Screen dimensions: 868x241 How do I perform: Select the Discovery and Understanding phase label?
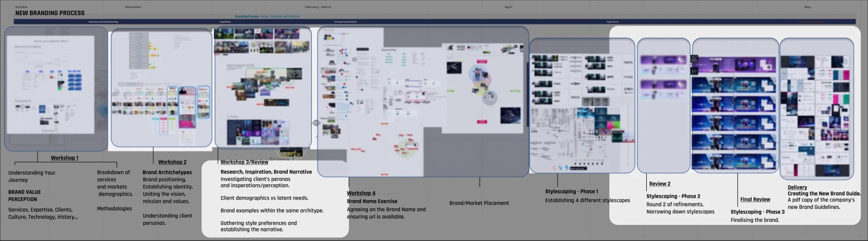tap(103, 22)
